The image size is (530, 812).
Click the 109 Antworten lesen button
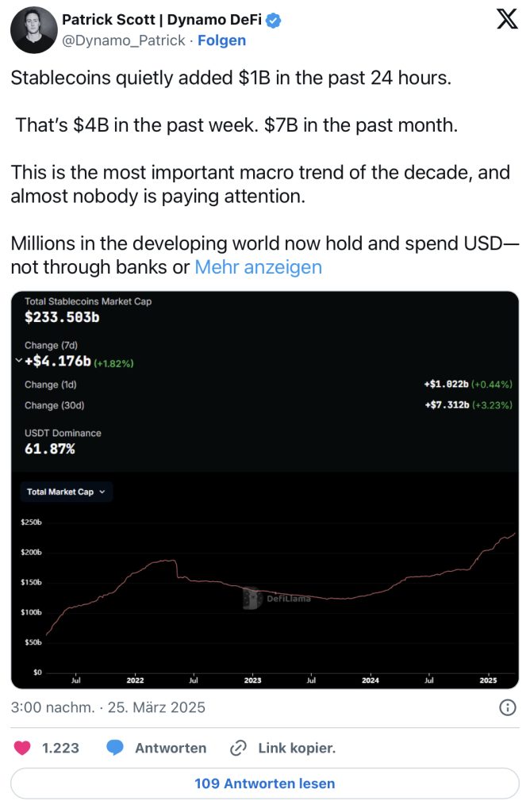[265, 783]
